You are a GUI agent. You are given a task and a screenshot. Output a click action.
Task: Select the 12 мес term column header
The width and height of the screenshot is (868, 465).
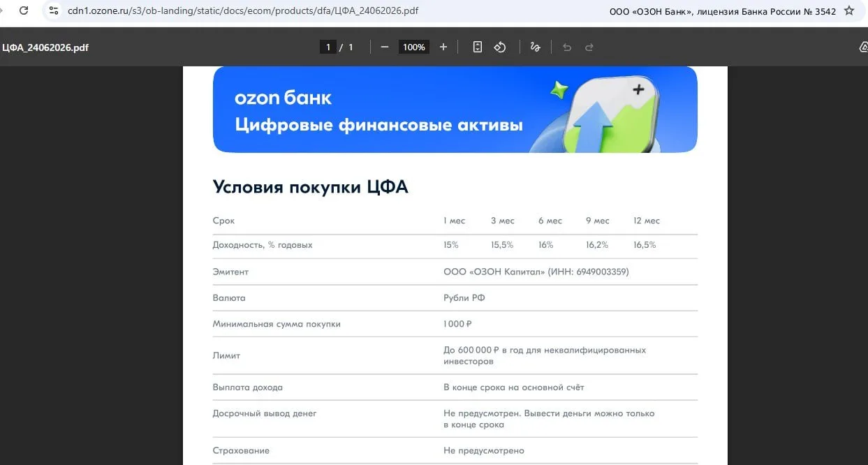(x=647, y=221)
